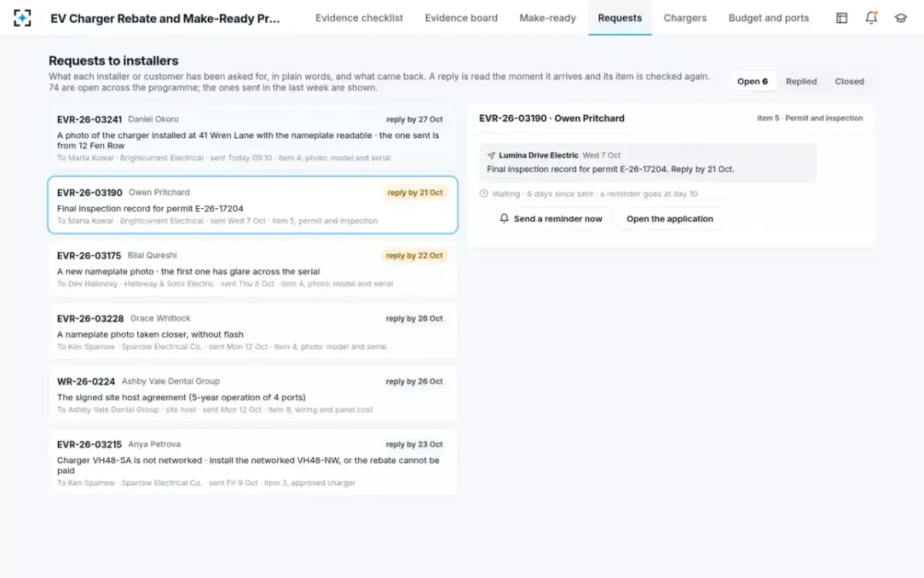The image size is (924, 578).
Task: Send a reminder now
Action: tap(551, 219)
